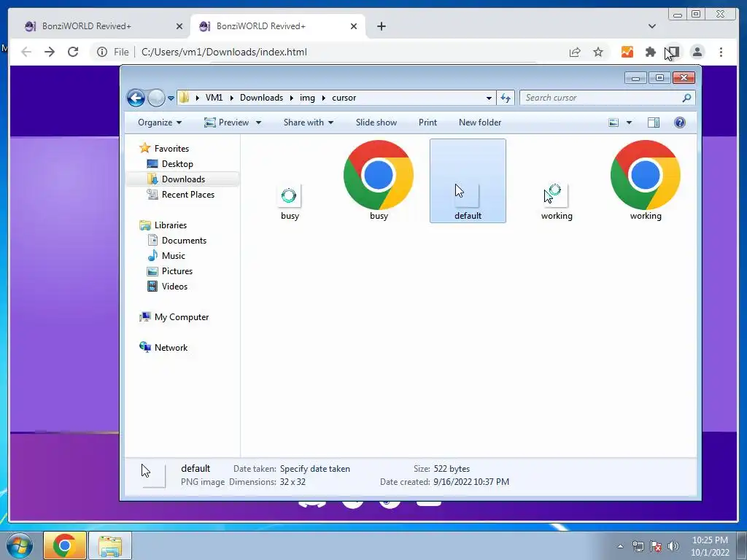The height and width of the screenshot is (560, 747).
Task: Show hidden tray icons arrow
Action: click(x=620, y=546)
